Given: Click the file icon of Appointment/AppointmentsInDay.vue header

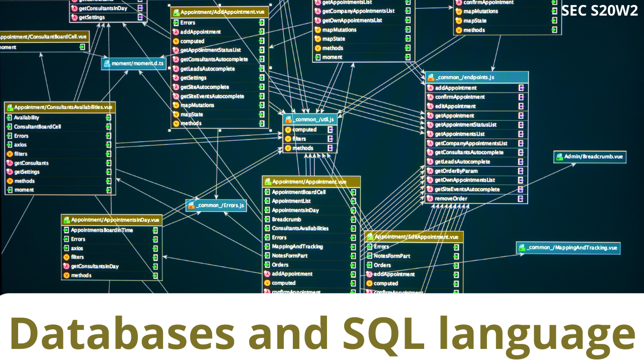Looking at the screenshot, I should click(66, 220).
